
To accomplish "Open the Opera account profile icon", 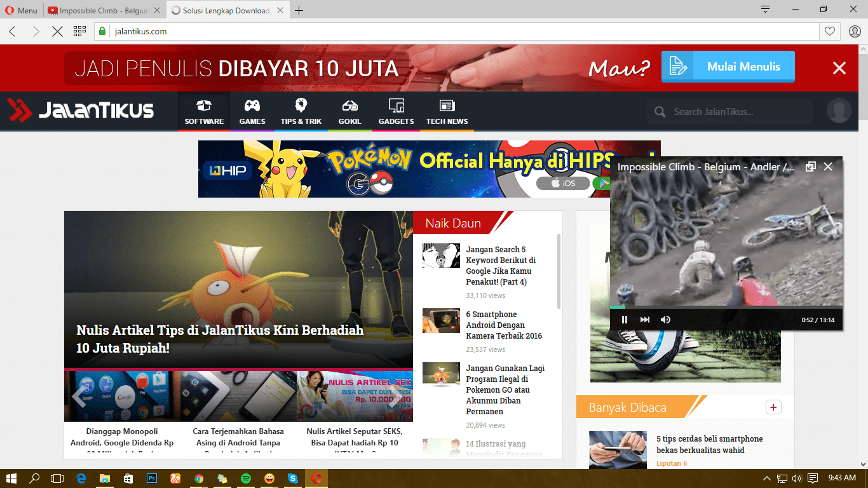I will [855, 31].
